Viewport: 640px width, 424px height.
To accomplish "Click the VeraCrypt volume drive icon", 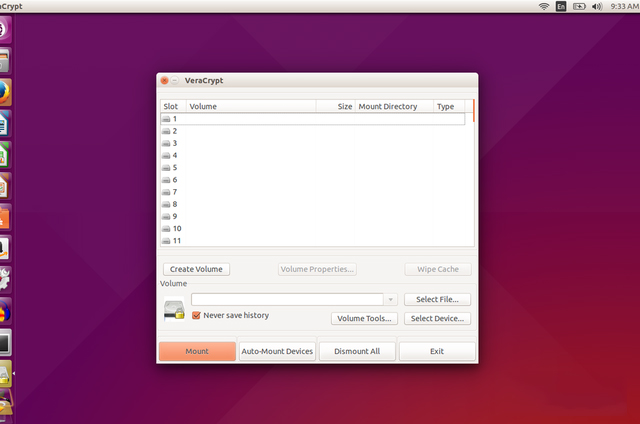I will [x=174, y=310].
